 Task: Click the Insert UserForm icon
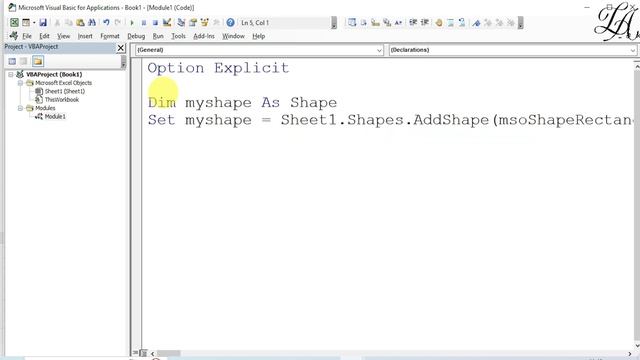click(x=26, y=22)
